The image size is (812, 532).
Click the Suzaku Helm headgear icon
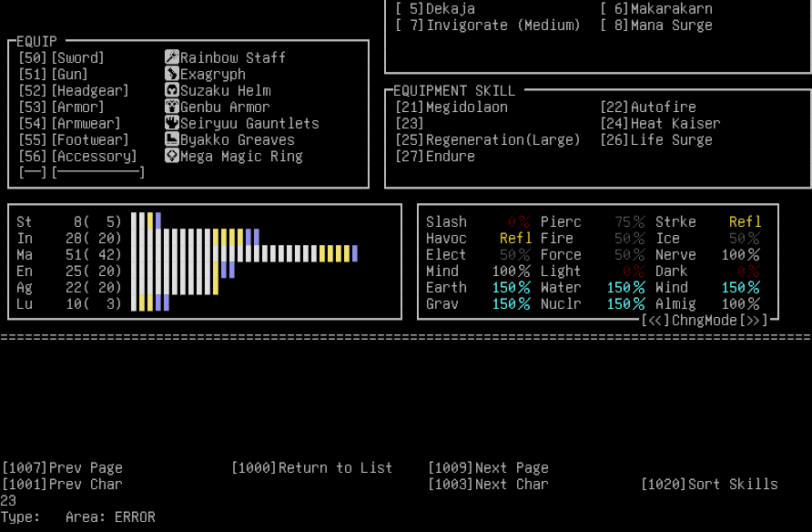tap(172, 90)
